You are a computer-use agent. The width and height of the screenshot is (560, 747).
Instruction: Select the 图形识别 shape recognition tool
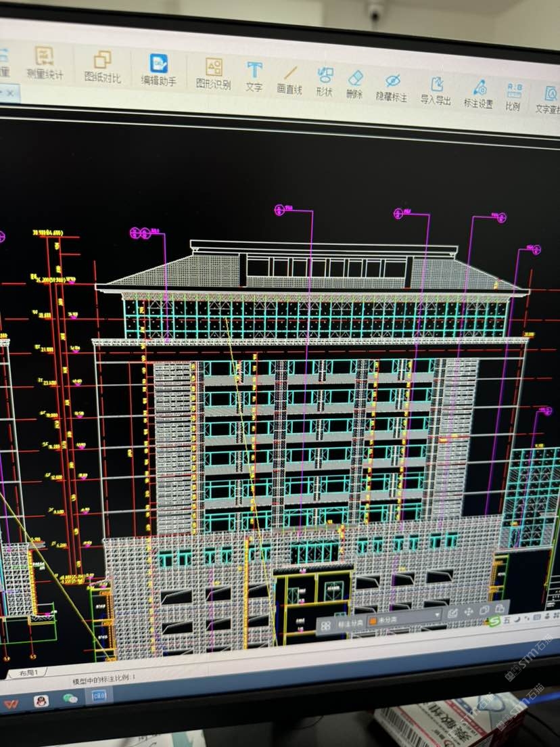point(213,73)
